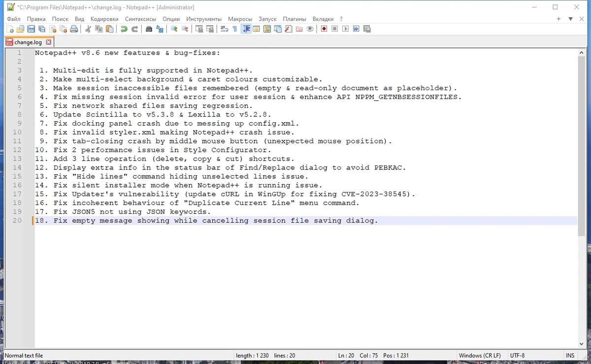Click the plus button in the menu bar

click(x=558, y=19)
